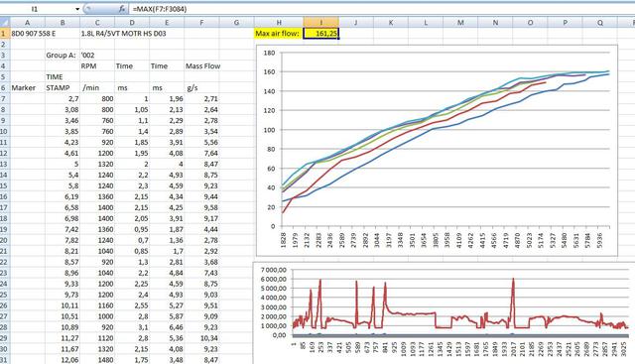
Task: Click the 1.8L R4/5VT MOTR HS D03 cell
Action: click(123, 34)
